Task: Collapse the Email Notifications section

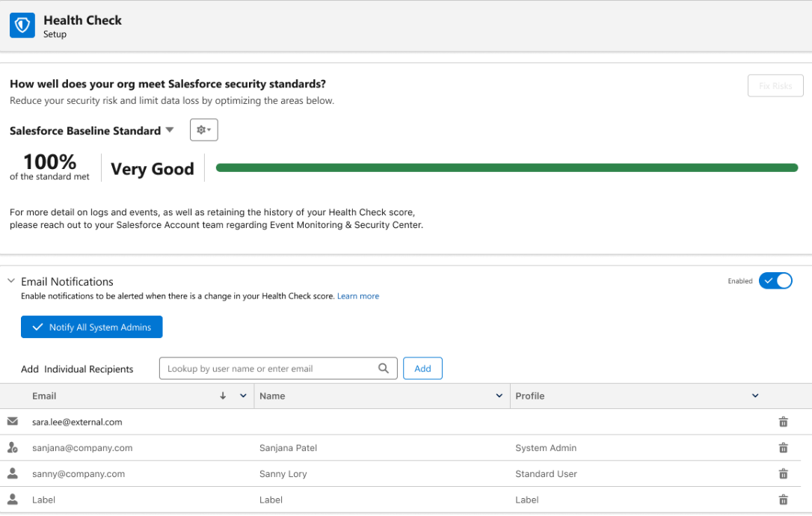Action: 11,280
